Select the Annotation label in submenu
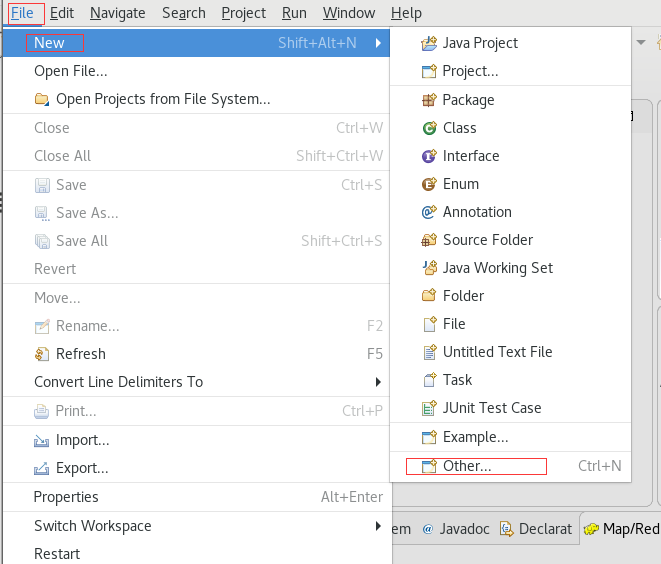661x564 pixels. (477, 212)
